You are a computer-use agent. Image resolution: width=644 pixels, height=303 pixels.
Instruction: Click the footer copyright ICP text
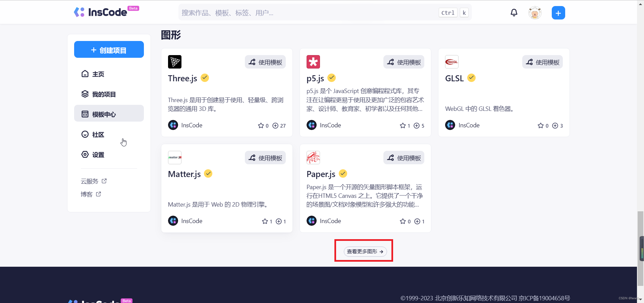click(485, 298)
